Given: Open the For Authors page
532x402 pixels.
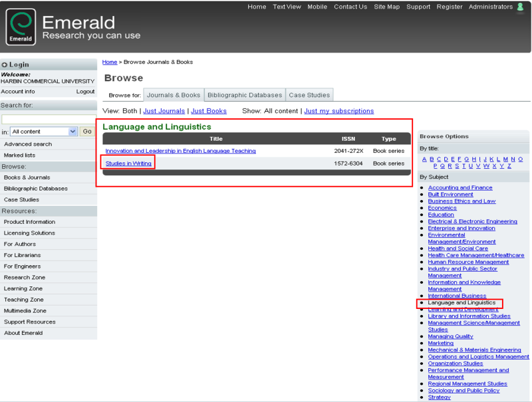Looking at the screenshot, I should pos(20,244).
